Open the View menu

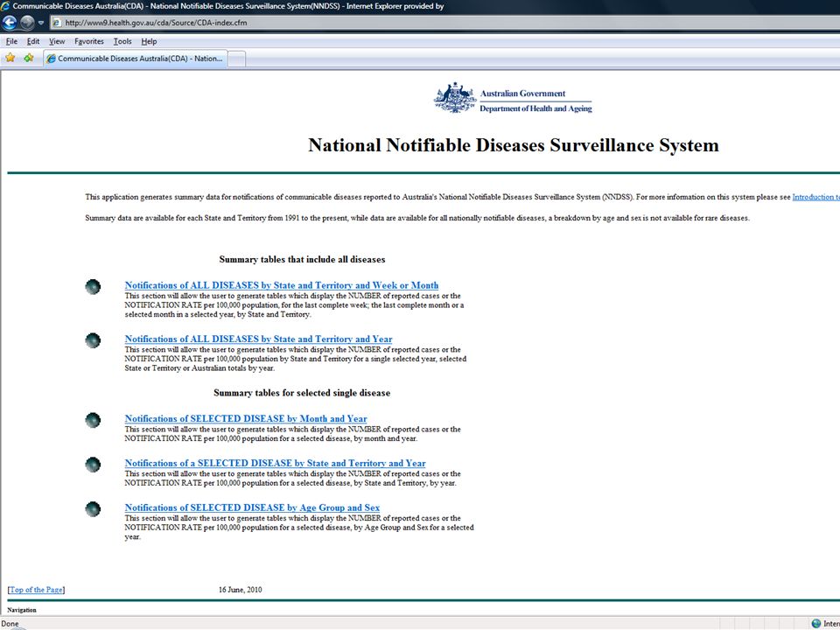click(x=57, y=41)
